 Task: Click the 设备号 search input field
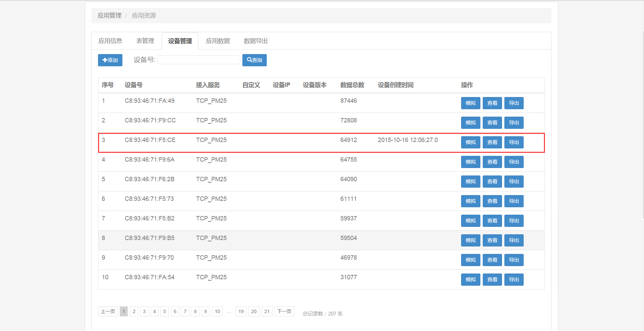coord(199,60)
